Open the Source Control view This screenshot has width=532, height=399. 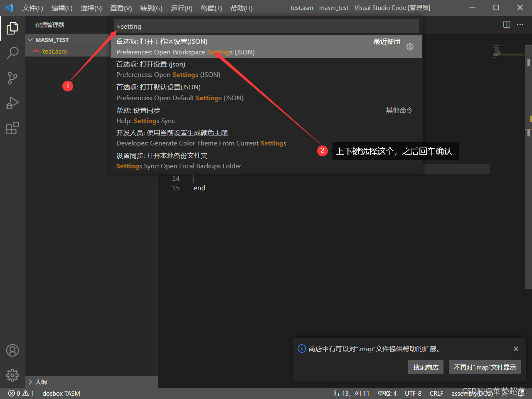point(12,78)
